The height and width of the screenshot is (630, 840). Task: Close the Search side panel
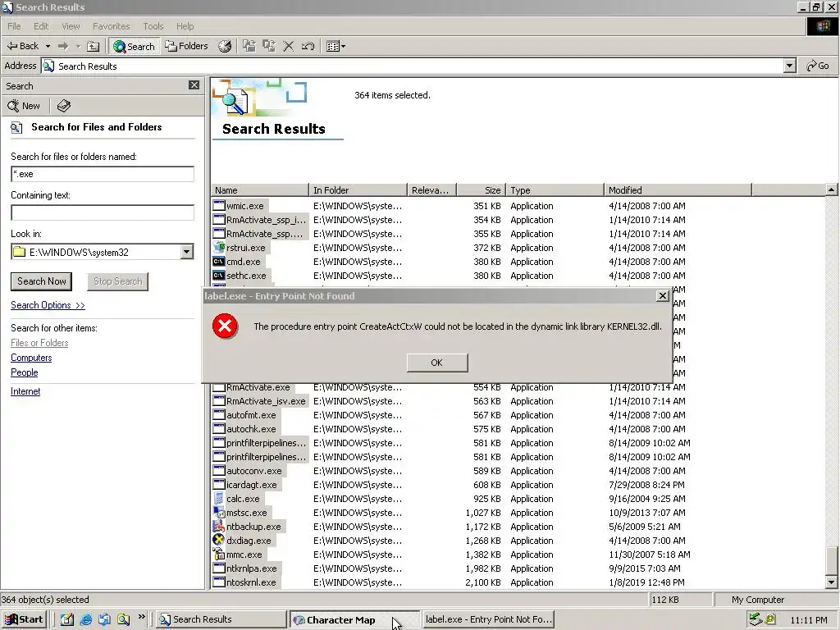point(194,85)
